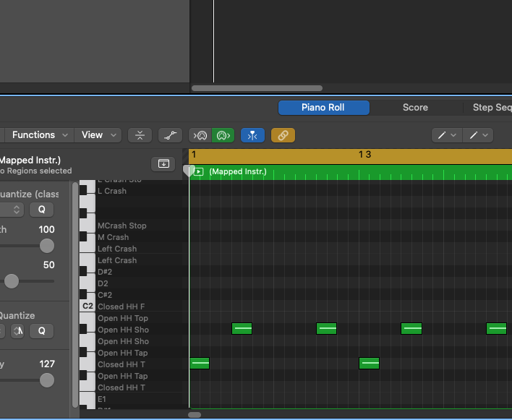Toggle the yellow Link chain button

(x=283, y=135)
